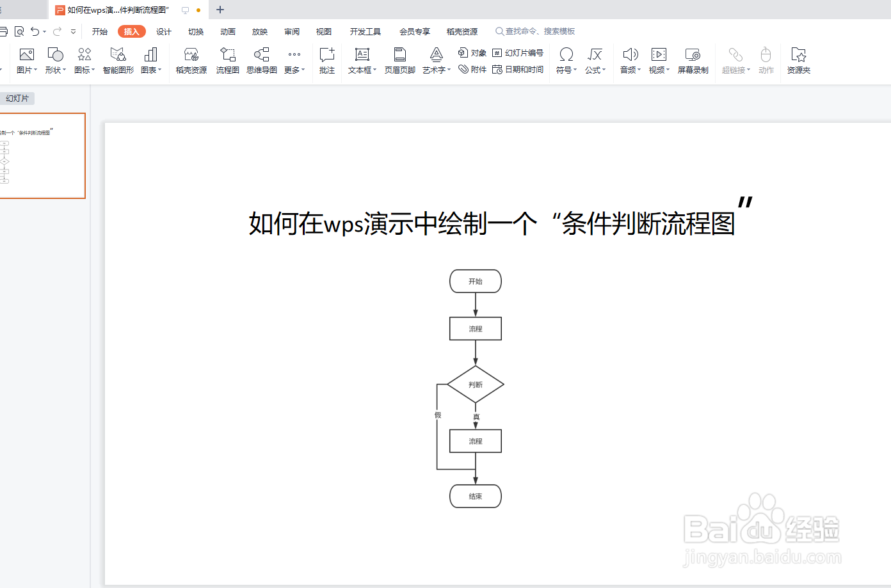Image resolution: width=891 pixels, height=588 pixels.
Task: Select the 幻灯片 panel tab
Action: [17, 99]
